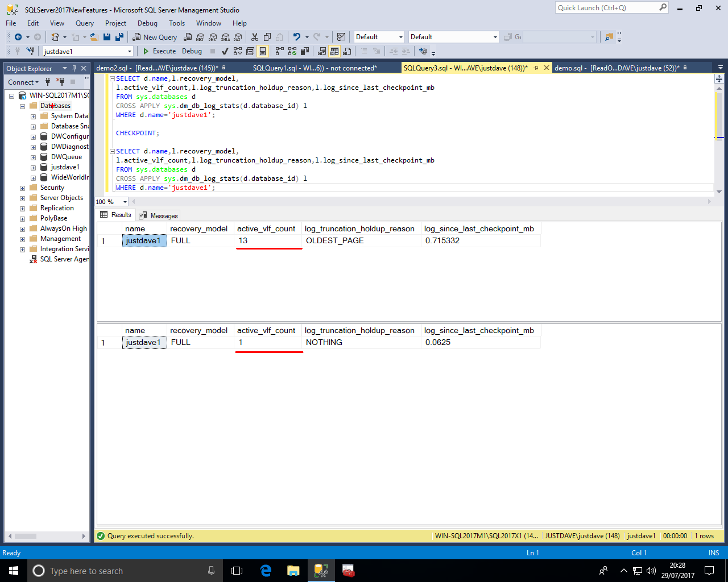
Task: Toggle the highlighted SQLCMD Mode button
Action: point(263,51)
